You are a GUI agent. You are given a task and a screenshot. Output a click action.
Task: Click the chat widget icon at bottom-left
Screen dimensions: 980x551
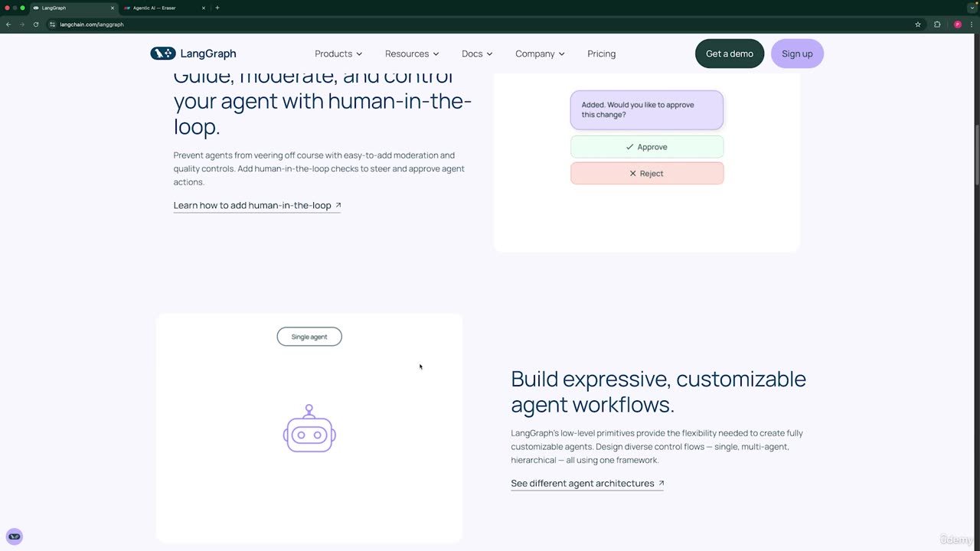click(15, 536)
